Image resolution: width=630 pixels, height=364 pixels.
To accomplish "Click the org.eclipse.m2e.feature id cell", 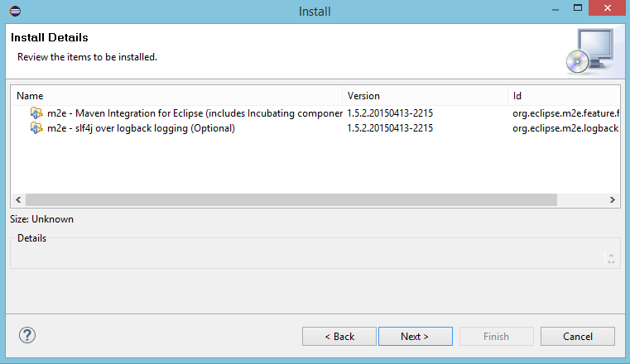I will click(565, 113).
